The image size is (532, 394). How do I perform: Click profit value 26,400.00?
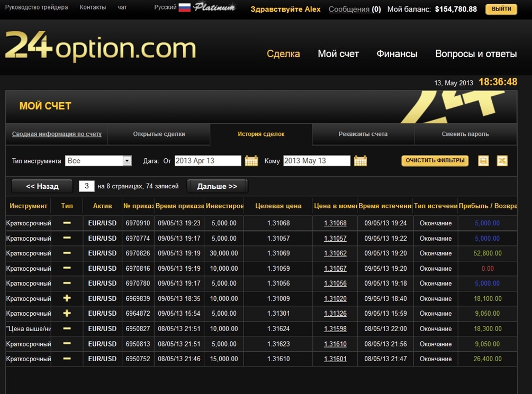click(488, 359)
